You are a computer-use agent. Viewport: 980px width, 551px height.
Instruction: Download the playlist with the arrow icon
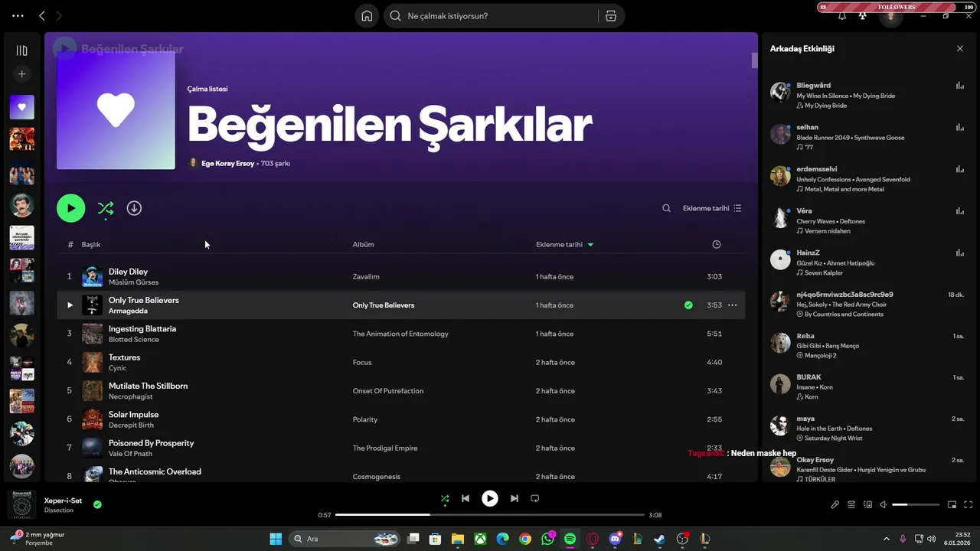[x=134, y=208]
